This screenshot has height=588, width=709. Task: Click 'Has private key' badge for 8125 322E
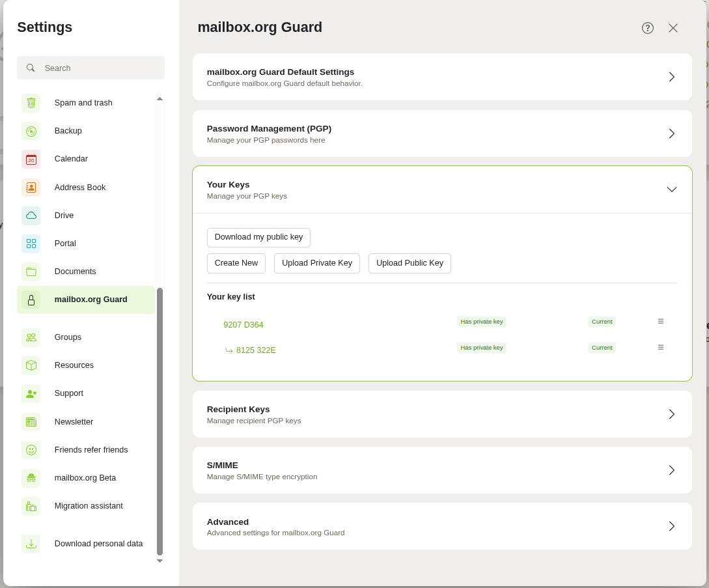[x=482, y=347]
